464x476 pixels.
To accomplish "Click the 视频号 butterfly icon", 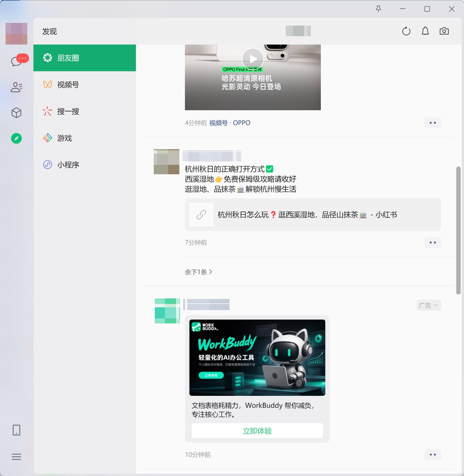I will point(47,84).
